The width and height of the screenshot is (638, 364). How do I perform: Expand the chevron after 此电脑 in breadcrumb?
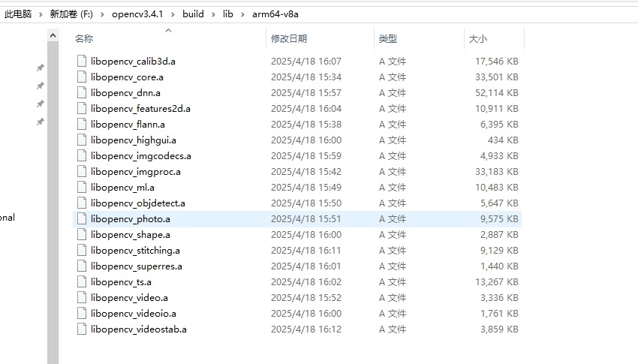[41, 14]
